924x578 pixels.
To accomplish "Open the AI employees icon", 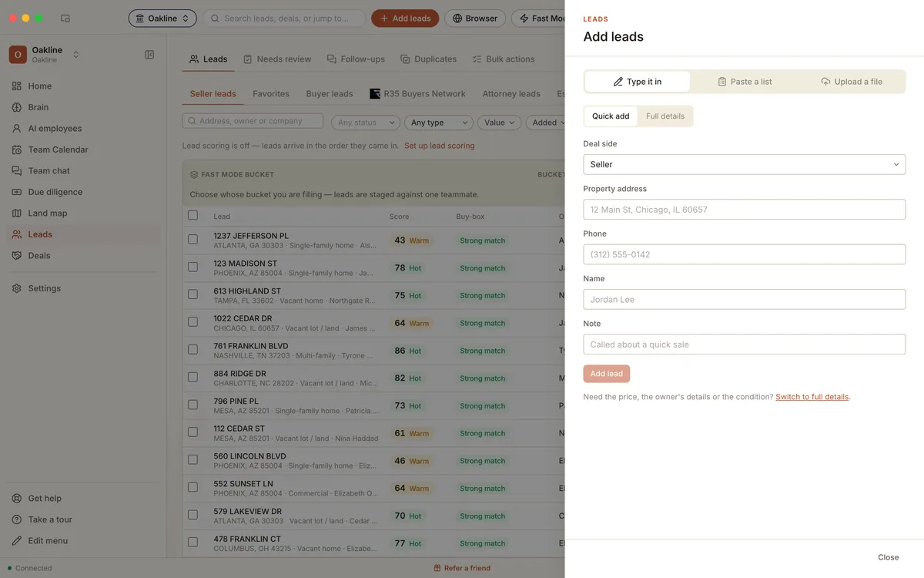I will (x=17, y=129).
